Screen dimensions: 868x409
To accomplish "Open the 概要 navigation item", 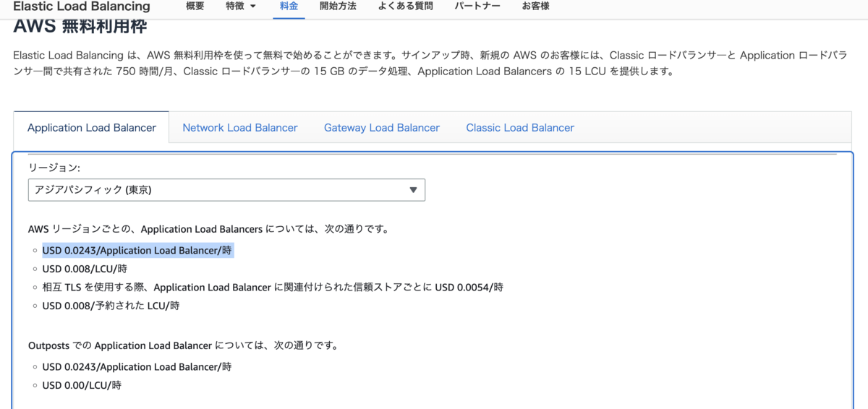I will pos(195,7).
